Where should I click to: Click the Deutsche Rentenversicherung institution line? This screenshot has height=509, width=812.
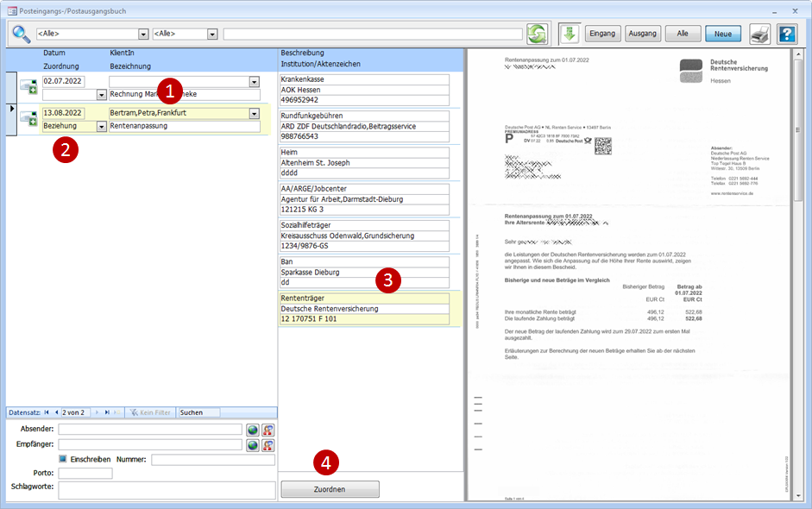point(364,309)
